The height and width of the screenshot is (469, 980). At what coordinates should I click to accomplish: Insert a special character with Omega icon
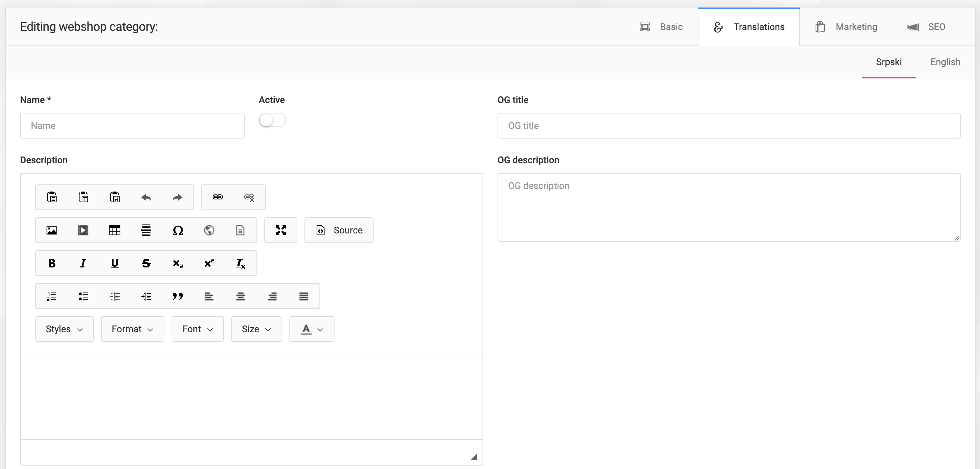(178, 230)
